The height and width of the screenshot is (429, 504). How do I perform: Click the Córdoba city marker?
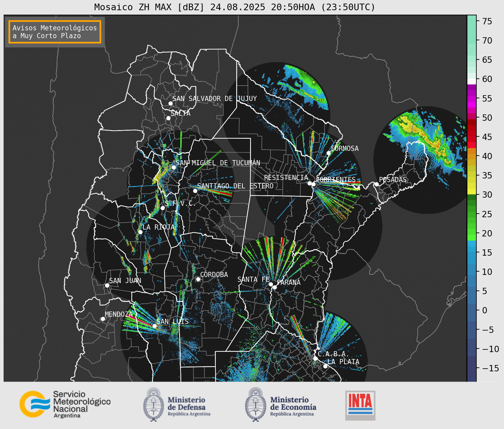click(x=198, y=279)
